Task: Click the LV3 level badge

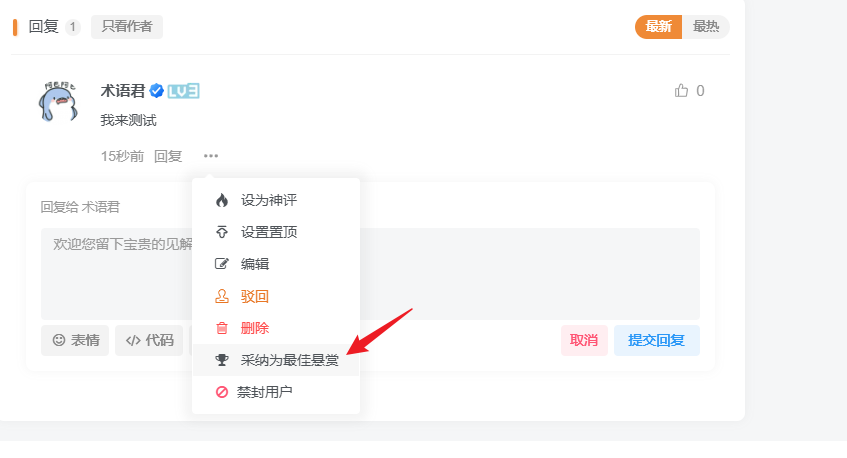Action: (x=183, y=91)
